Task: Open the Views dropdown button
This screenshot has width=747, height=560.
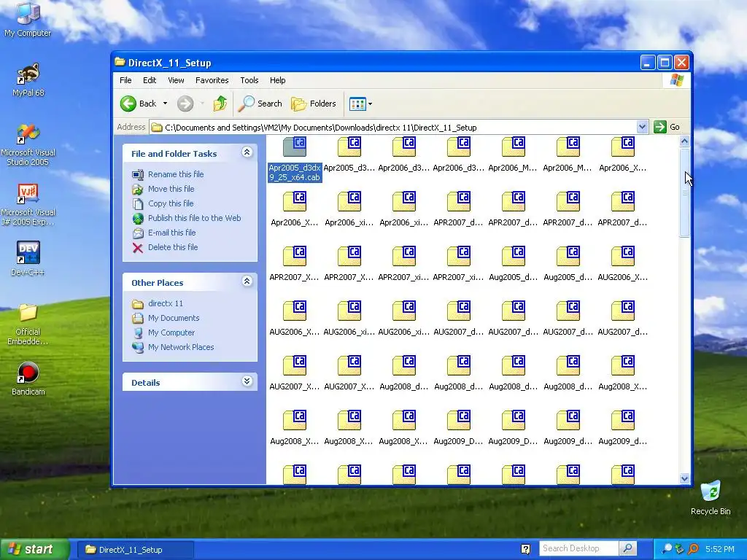Action: click(x=360, y=104)
